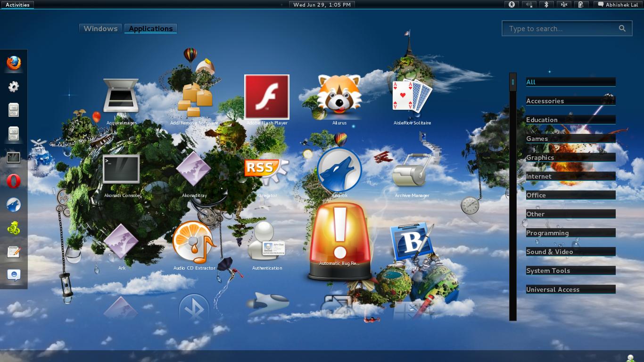Open the terminal icon in the dock

point(14,157)
